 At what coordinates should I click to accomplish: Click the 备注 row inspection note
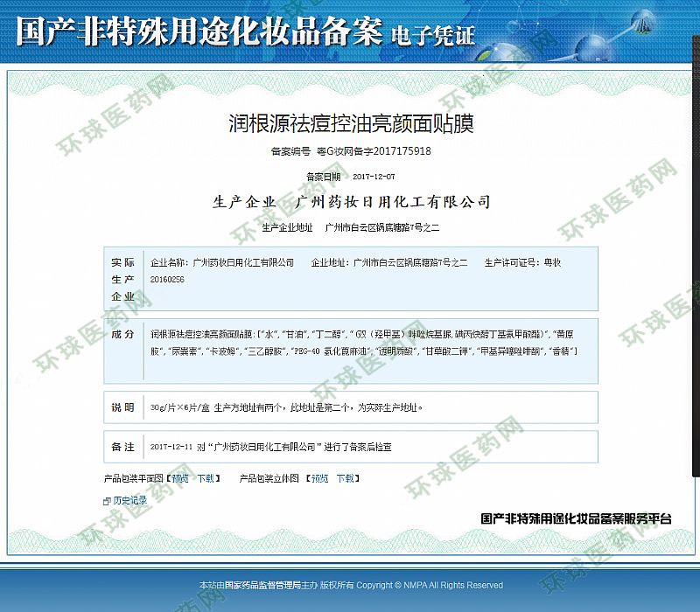(270, 447)
